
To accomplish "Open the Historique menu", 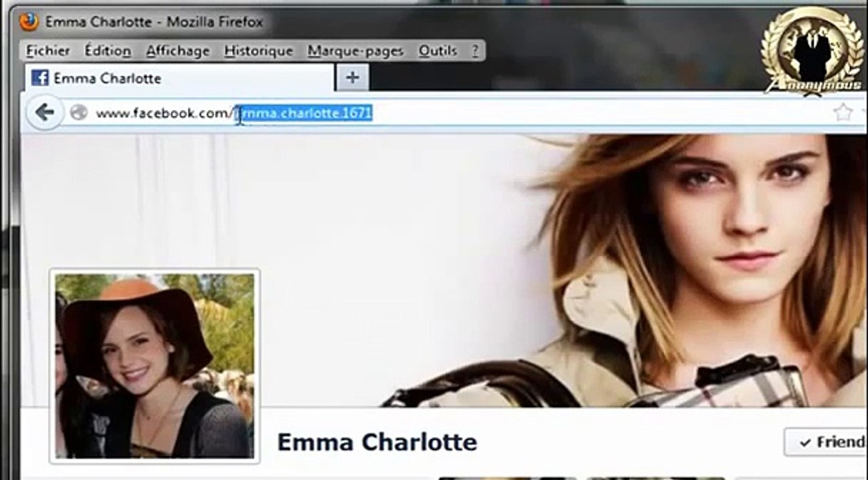I will 259,51.
